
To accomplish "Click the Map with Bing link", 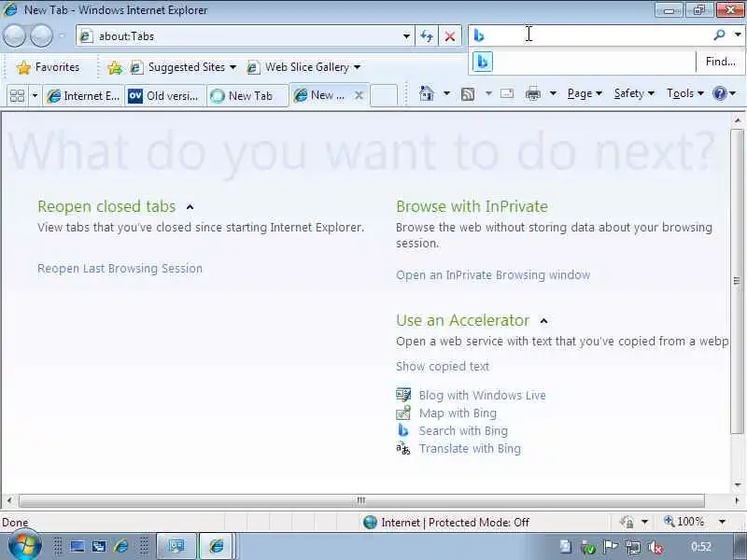I will click(x=458, y=413).
